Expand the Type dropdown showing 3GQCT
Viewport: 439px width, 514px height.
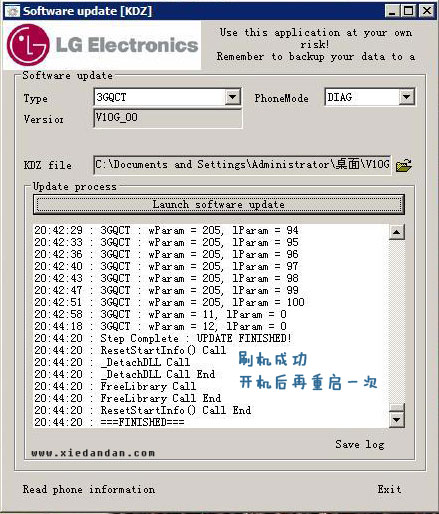(233, 97)
